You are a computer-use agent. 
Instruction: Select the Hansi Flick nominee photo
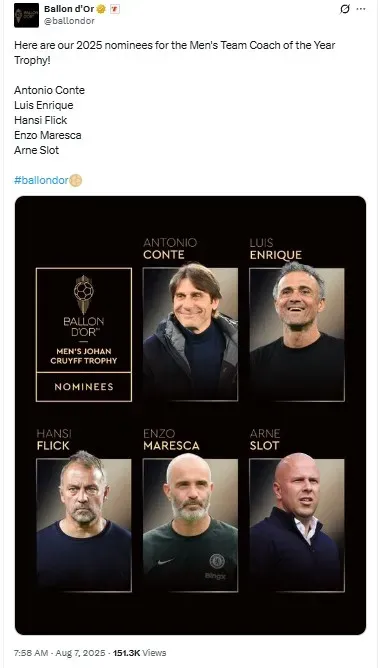(84, 524)
